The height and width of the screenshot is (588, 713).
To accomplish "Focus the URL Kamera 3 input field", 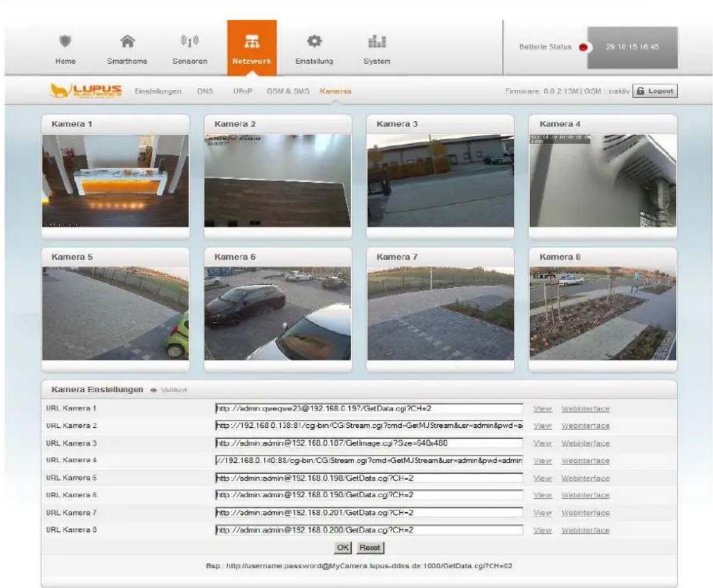I will (369, 443).
